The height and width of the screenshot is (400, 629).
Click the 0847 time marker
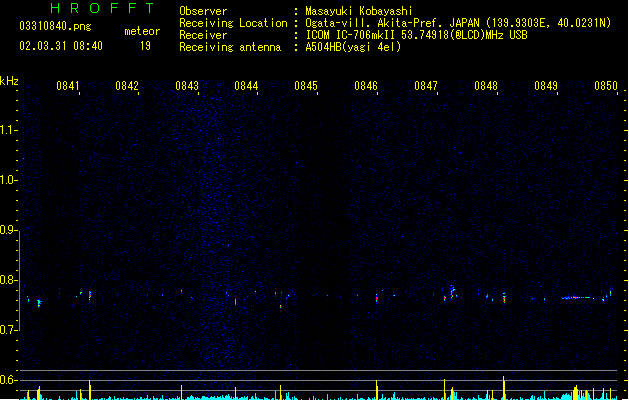click(x=426, y=86)
